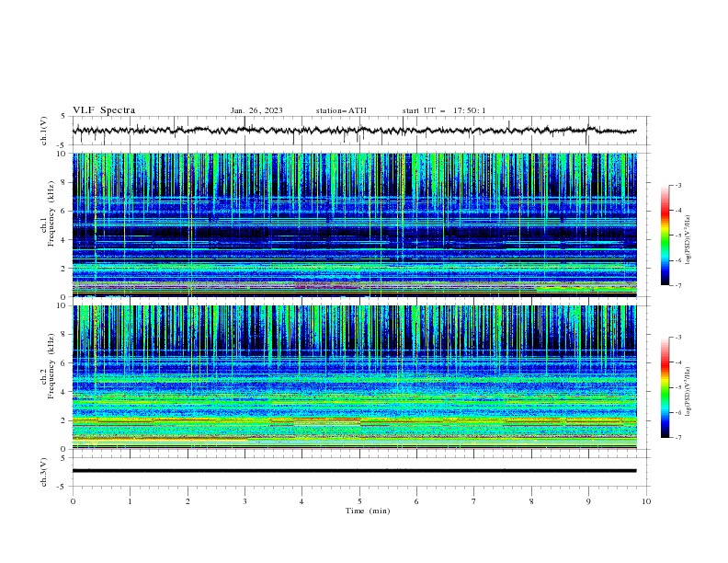Click inside the ch.1 spectrogram panel
The height and width of the screenshot is (563, 728).
(x=354, y=224)
